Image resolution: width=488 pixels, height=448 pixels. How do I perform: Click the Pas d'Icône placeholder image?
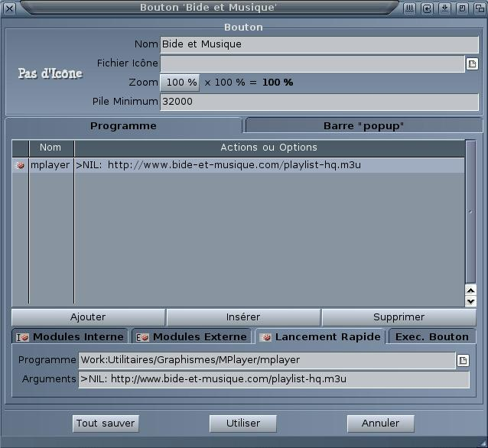click(50, 73)
